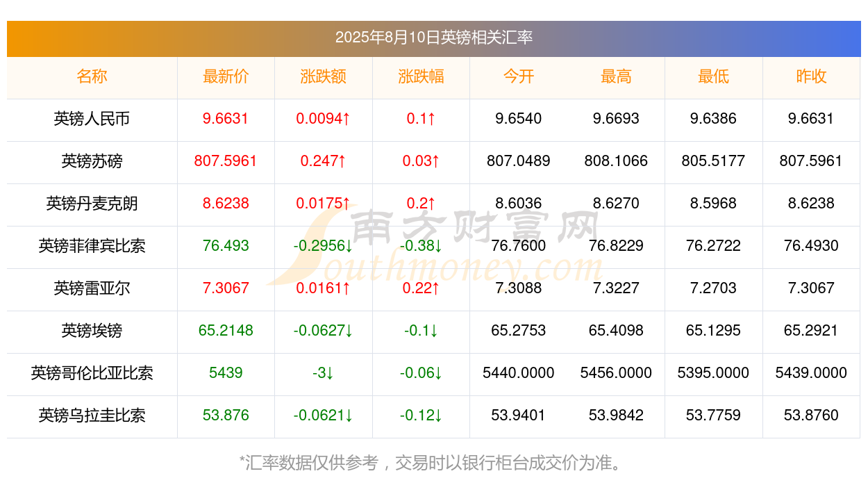Click the 最新价 column header
The image size is (868, 485).
tap(226, 76)
